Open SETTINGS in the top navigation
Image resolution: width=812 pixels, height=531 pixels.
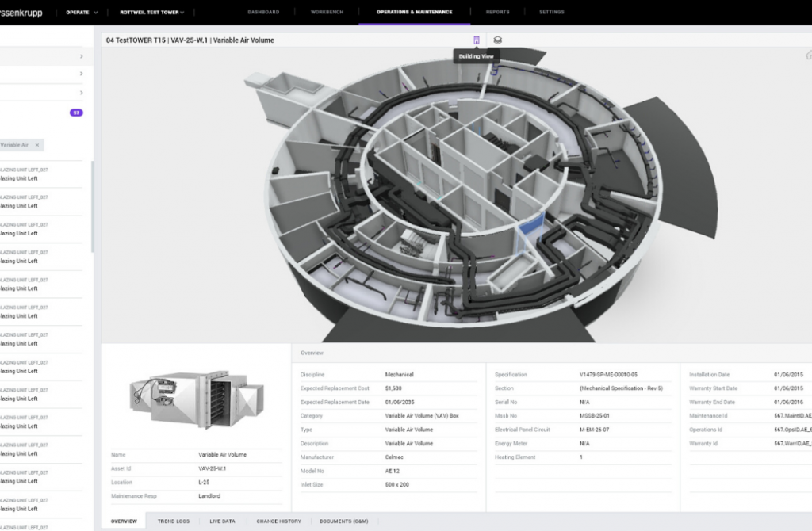[552, 12]
